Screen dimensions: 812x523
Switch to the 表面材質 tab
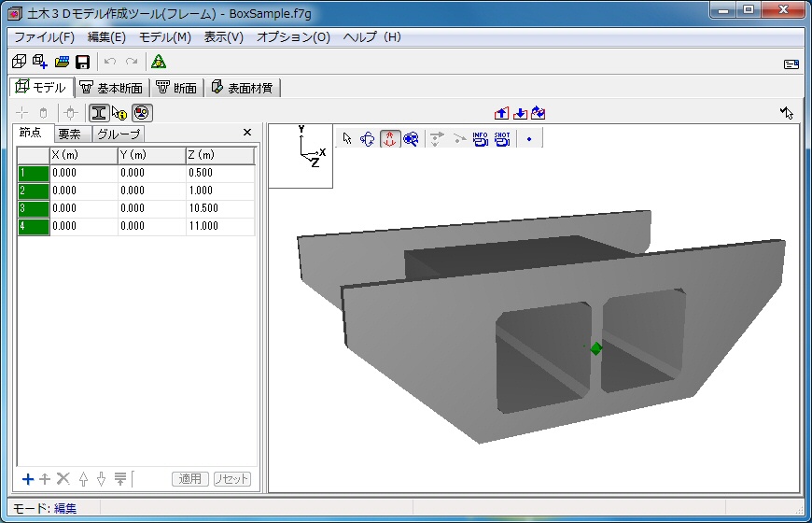click(243, 88)
